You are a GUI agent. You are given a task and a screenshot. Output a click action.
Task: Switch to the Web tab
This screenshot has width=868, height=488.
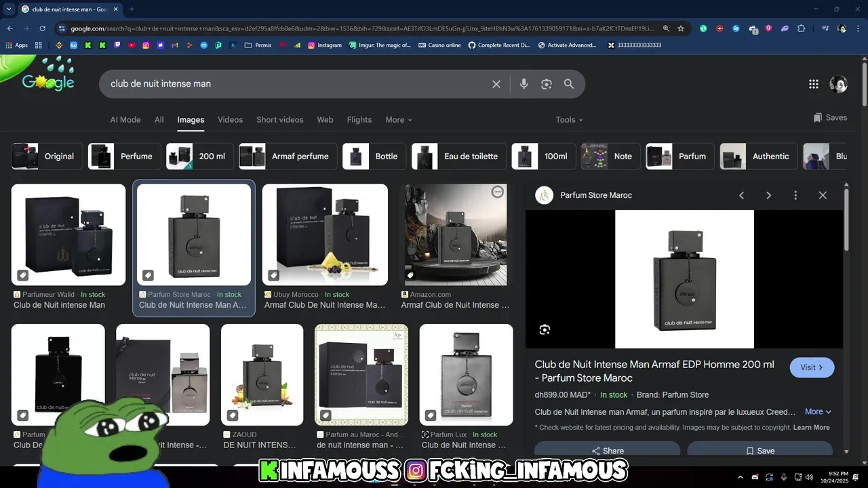(325, 119)
